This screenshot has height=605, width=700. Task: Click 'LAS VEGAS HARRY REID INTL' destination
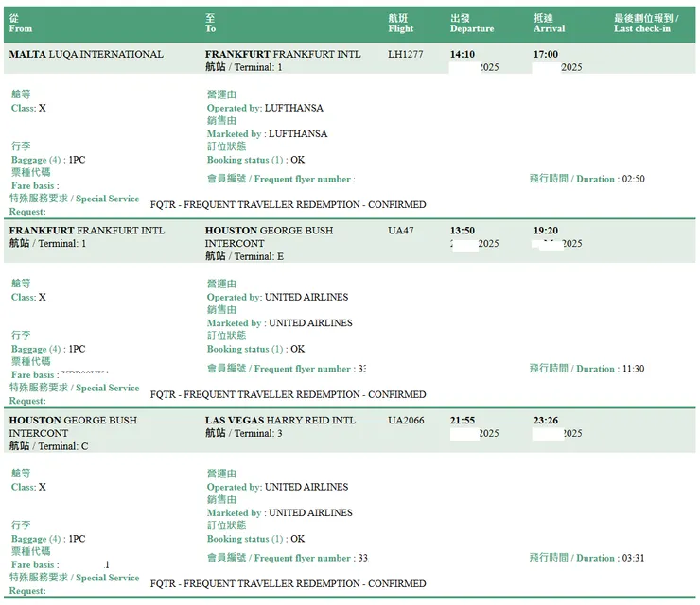(280, 421)
